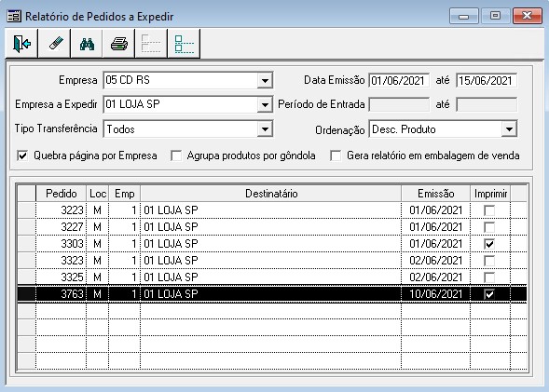Open the Empresa a Expedir dropdown

click(x=265, y=104)
